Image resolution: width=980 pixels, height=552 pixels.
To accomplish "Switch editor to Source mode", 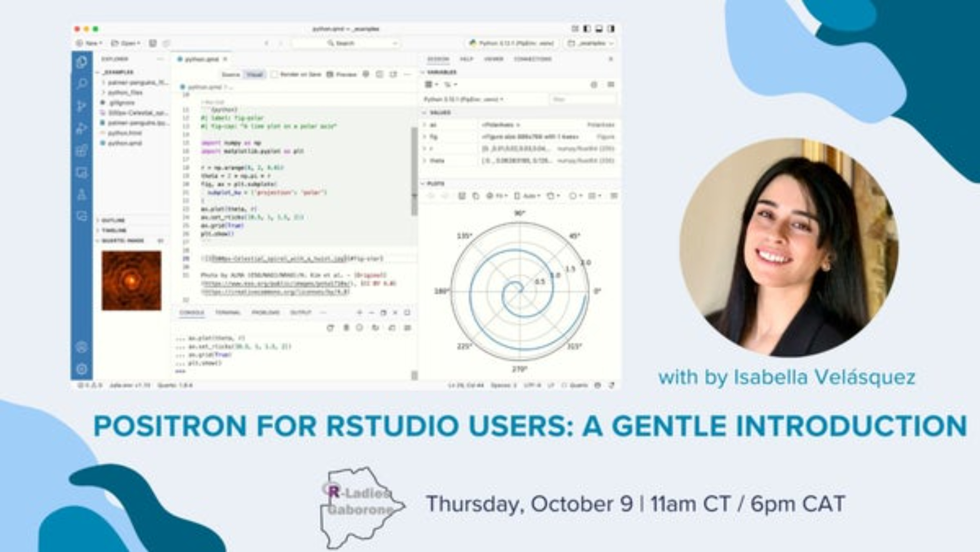I will pos(231,75).
